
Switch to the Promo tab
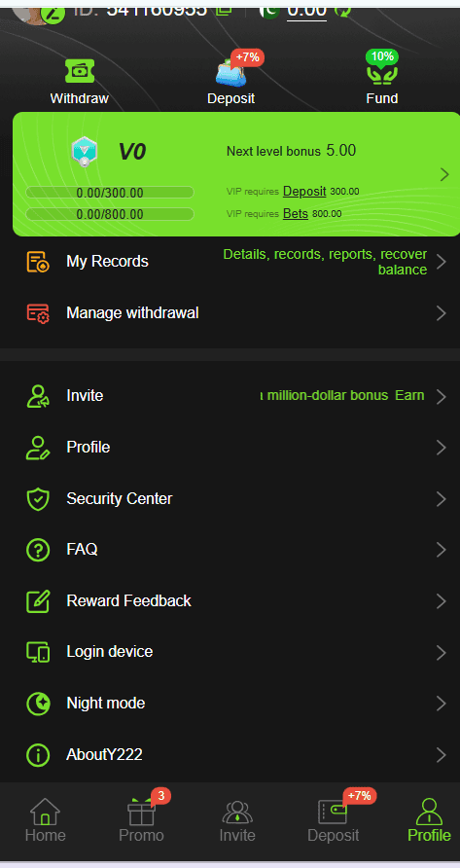[141, 821]
